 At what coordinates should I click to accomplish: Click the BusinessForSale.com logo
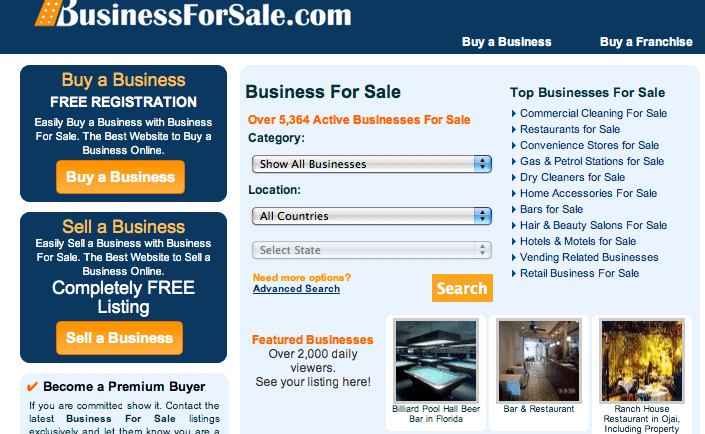point(193,13)
